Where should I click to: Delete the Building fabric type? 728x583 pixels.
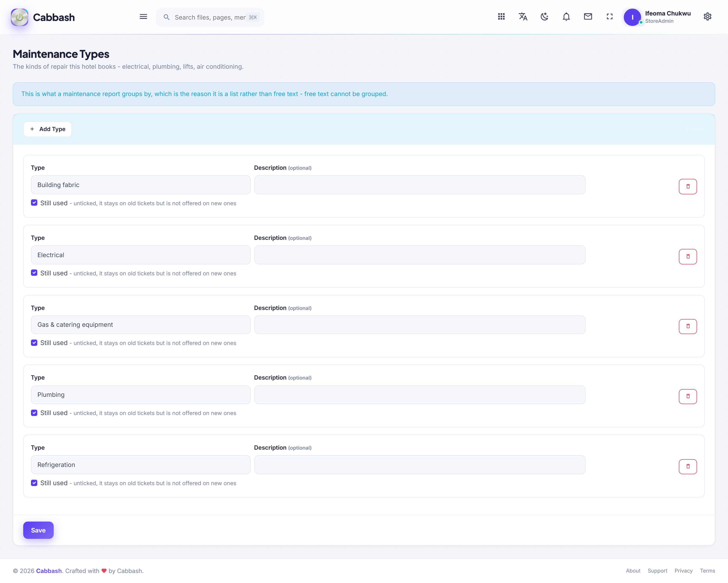pos(688,186)
